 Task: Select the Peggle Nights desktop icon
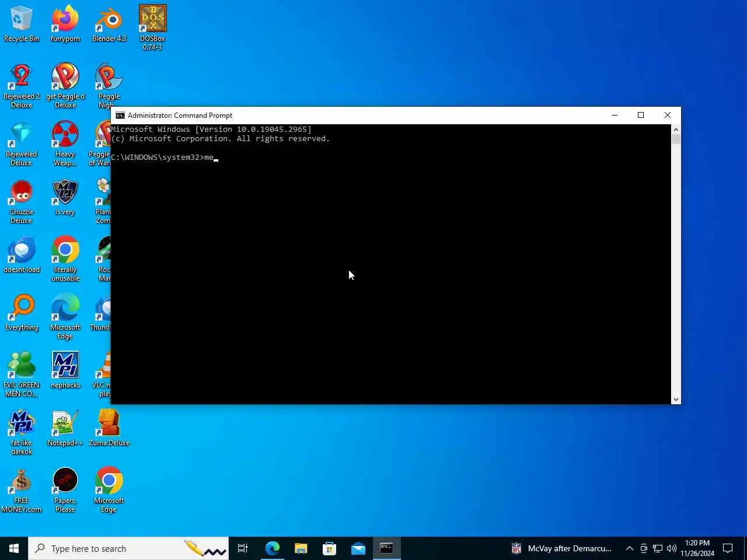click(109, 86)
